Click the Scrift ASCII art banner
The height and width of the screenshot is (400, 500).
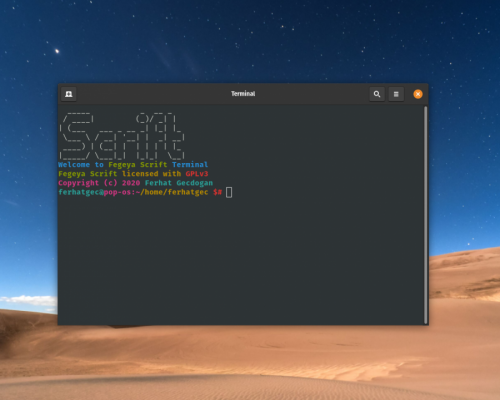click(x=122, y=136)
